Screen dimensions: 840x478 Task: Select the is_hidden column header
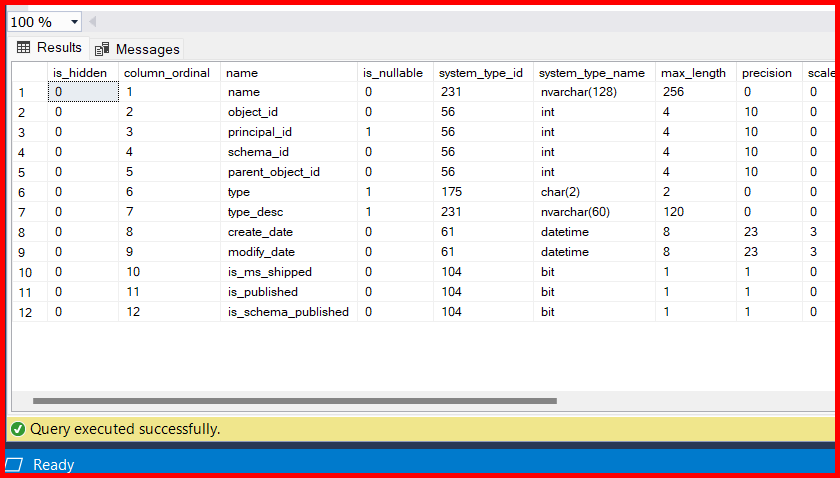[80, 73]
